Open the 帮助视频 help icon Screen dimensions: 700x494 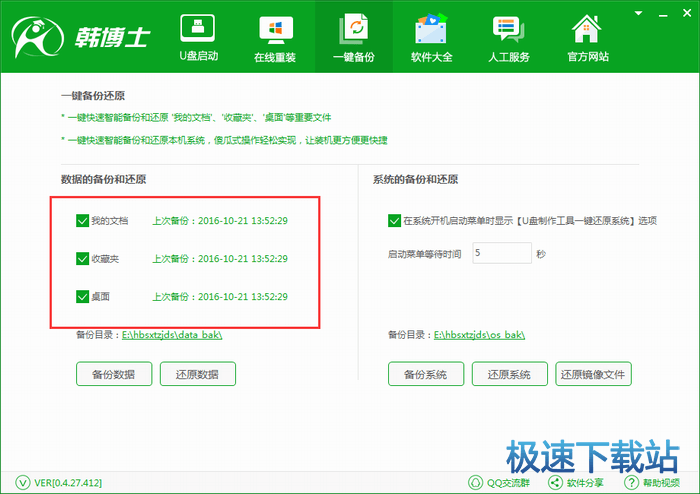(x=631, y=482)
